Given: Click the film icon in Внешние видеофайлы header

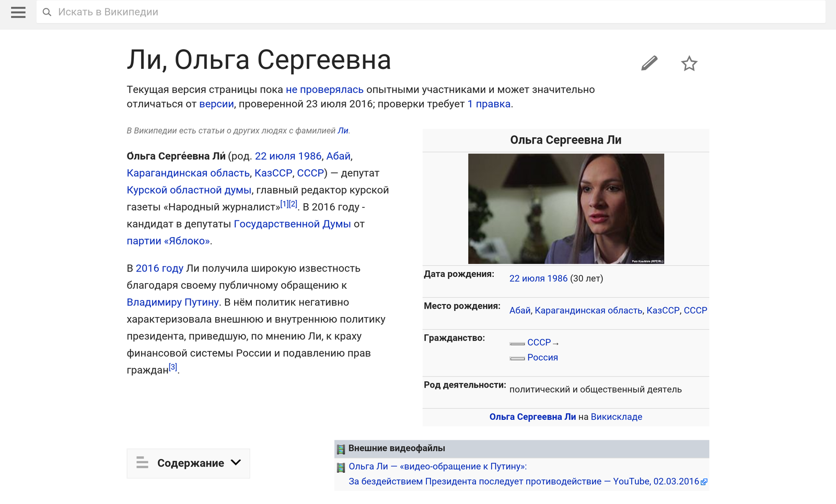Looking at the screenshot, I should pyautogui.click(x=341, y=449).
